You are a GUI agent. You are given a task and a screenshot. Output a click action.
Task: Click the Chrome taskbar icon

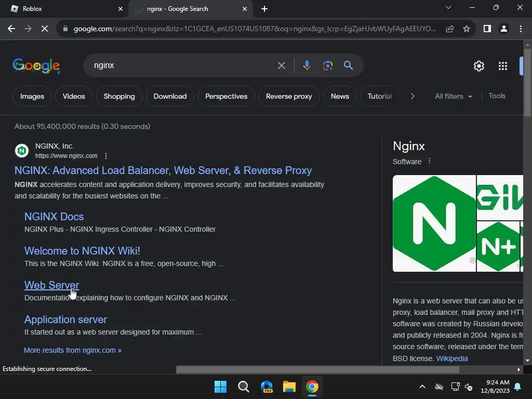point(312,387)
